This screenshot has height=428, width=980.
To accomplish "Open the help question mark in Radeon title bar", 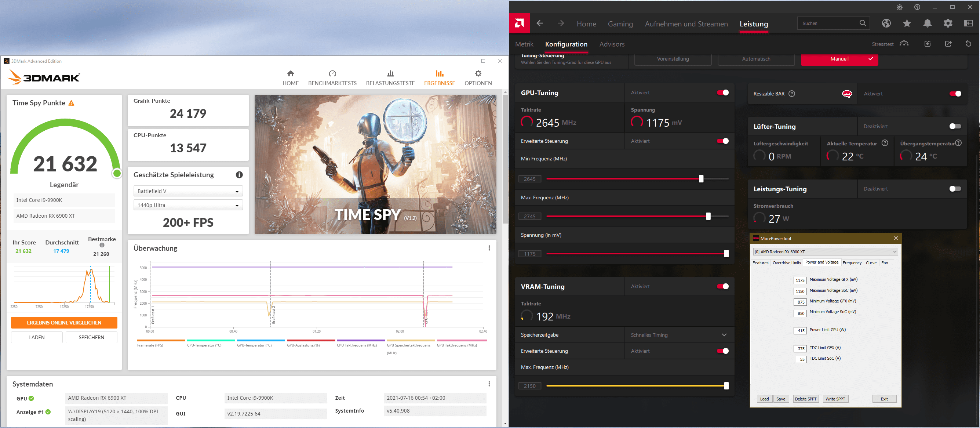I will 917,7.
